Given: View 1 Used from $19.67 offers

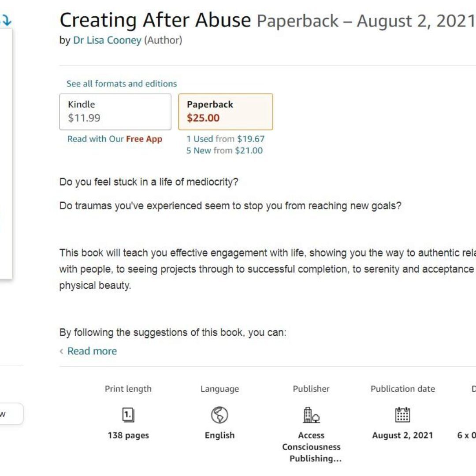Looking at the screenshot, I should click(225, 139).
